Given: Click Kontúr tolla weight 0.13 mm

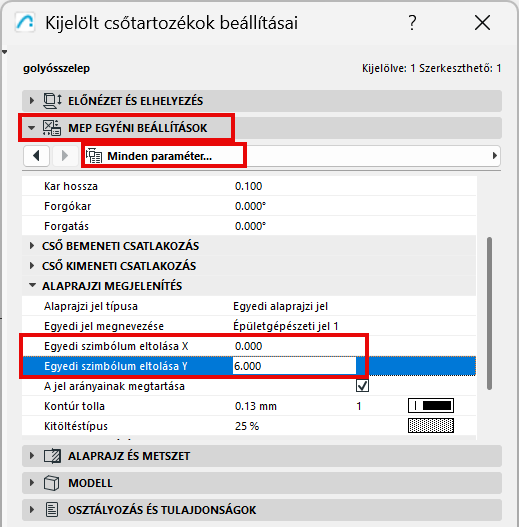Looking at the screenshot, I should coord(255,406).
